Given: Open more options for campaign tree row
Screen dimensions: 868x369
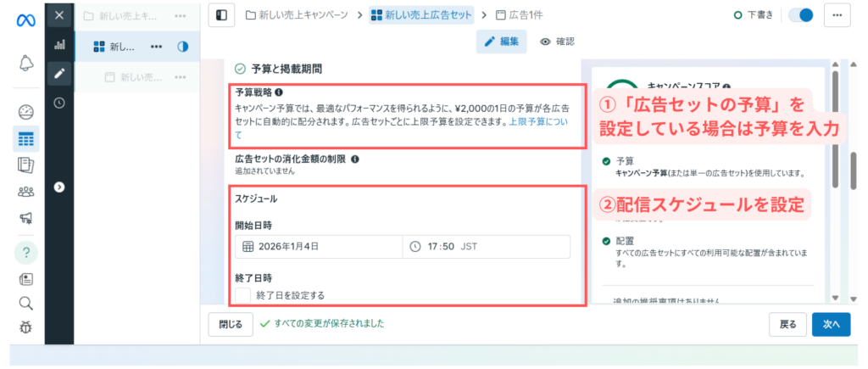Looking at the screenshot, I should click(181, 16).
